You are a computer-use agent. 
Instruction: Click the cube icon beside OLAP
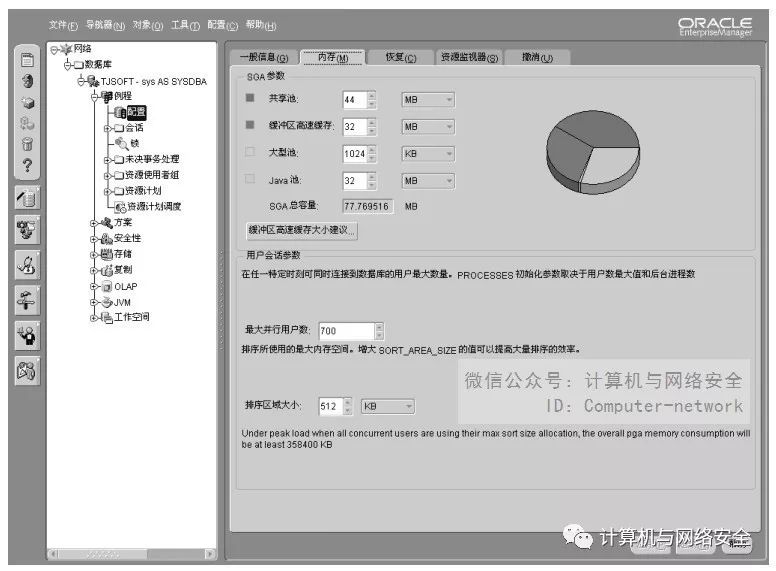(x=106, y=286)
